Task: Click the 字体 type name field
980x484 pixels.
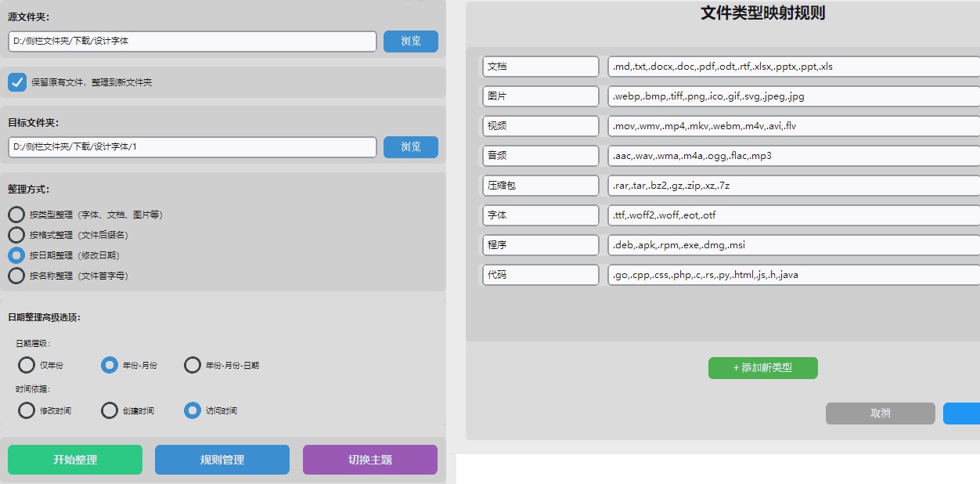Action: pyautogui.click(x=540, y=215)
